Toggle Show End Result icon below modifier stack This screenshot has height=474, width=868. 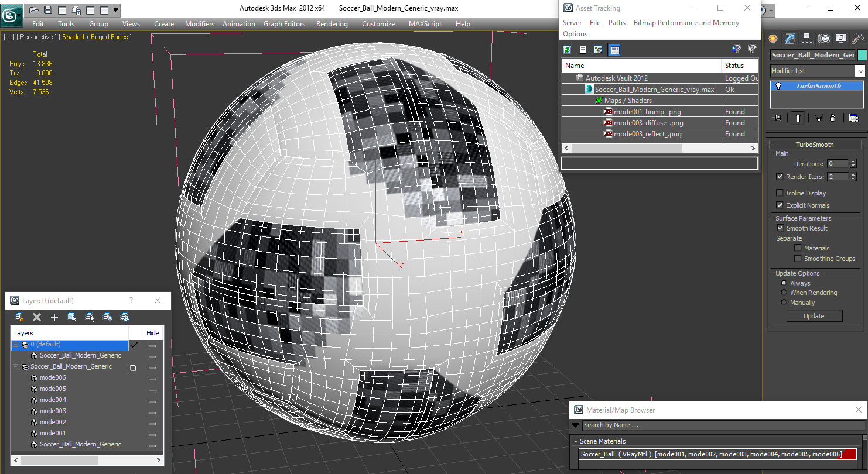[x=798, y=118]
